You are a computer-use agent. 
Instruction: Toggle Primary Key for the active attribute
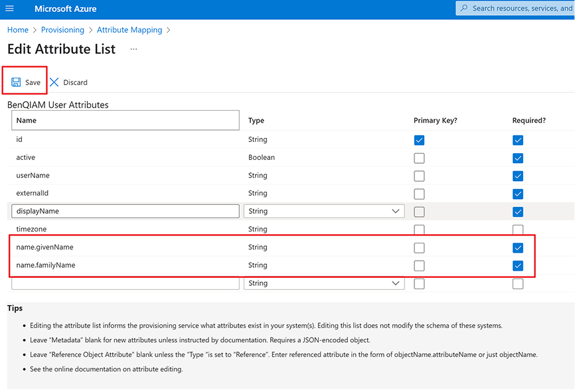(419, 158)
